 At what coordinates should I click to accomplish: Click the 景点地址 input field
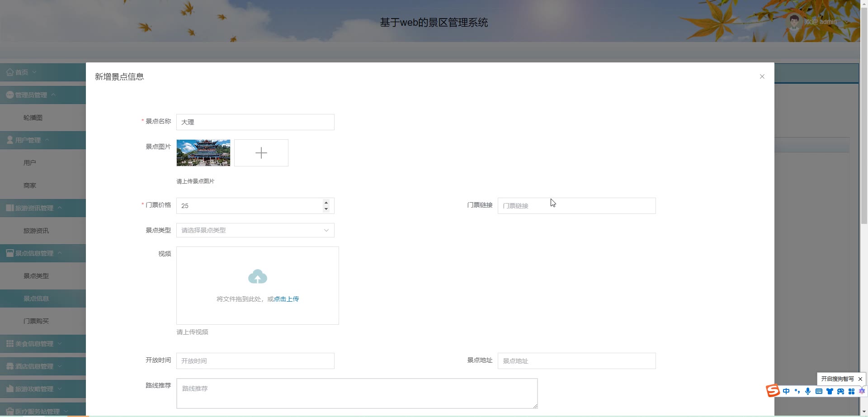(576, 361)
